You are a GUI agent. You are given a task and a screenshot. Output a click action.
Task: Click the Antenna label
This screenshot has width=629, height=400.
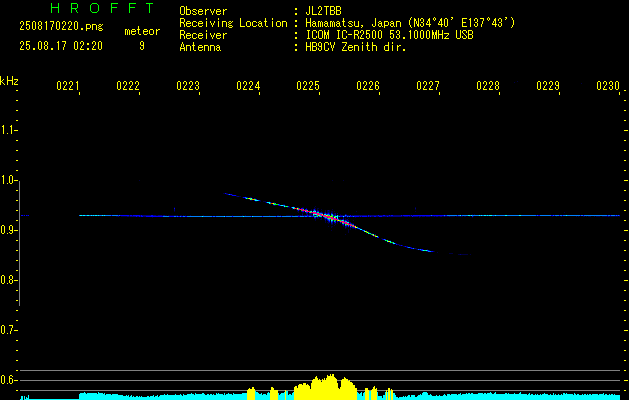[x=200, y=47]
